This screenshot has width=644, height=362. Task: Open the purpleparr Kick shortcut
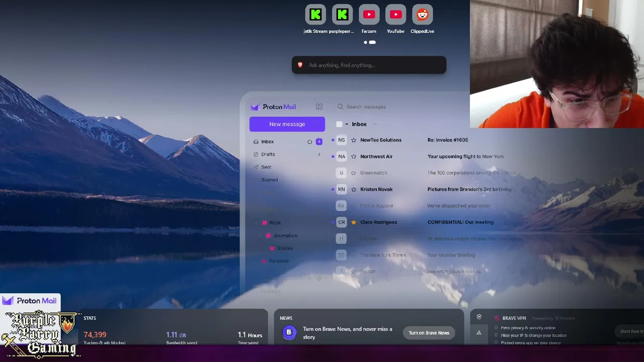coord(342,15)
